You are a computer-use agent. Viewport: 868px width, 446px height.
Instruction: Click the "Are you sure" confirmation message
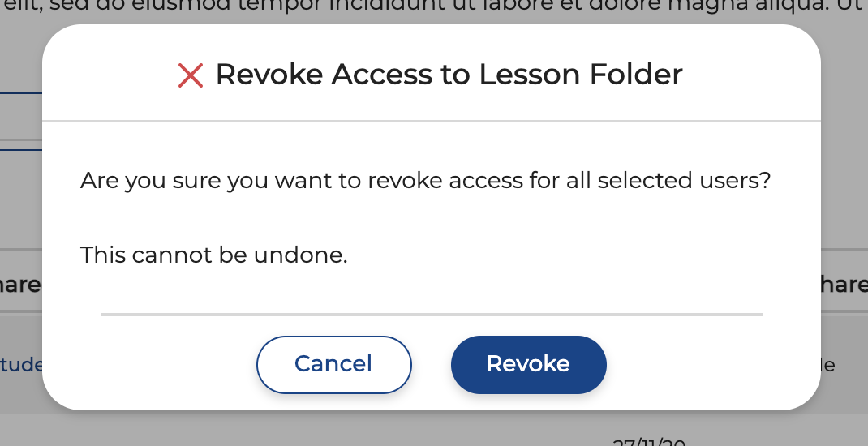pyautogui.click(x=425, y=180)
